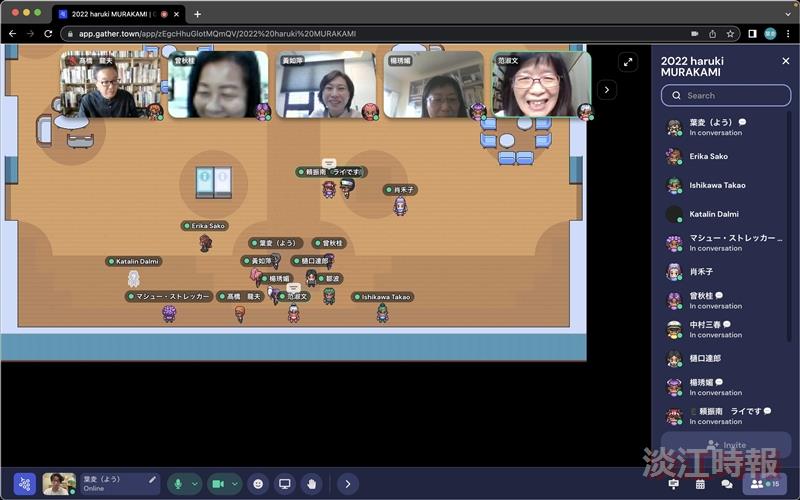Open the Gather main menu grape icon

[24, 484]
